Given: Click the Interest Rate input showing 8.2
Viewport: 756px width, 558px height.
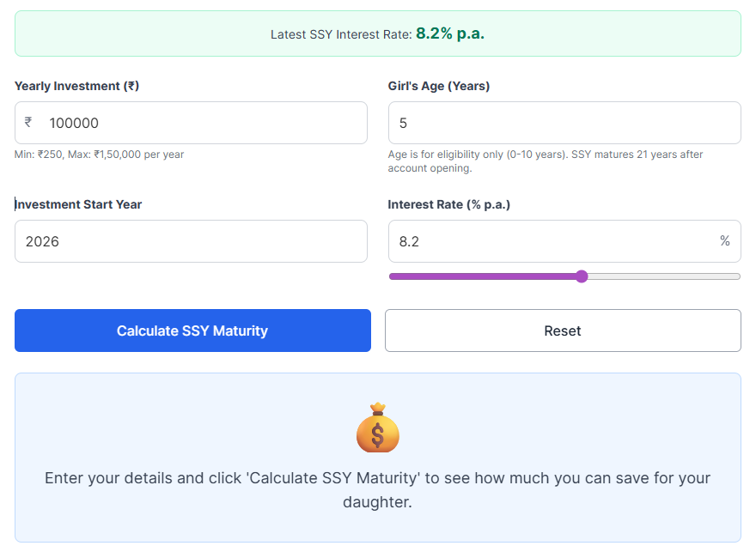Looking at the screenshot, I should (550, 241).
